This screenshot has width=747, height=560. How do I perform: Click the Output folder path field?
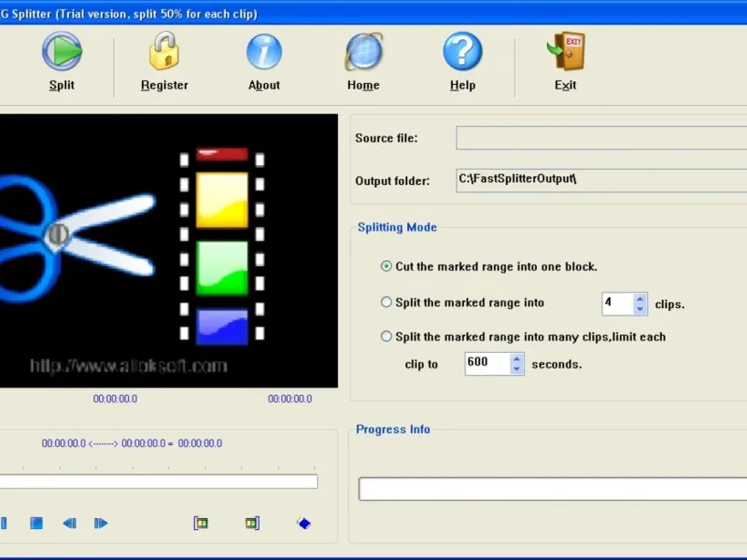[x=601, y=180]
